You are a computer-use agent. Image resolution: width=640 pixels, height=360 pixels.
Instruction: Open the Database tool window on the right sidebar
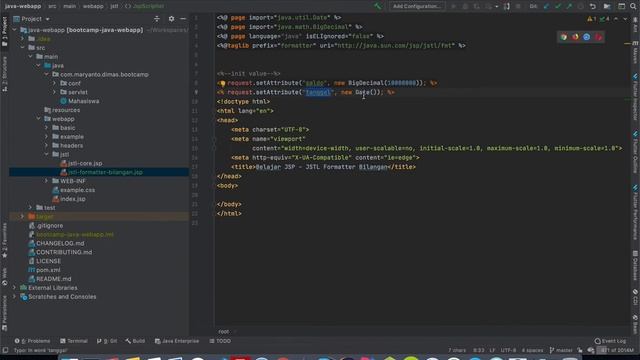click(x=636, y=265)
